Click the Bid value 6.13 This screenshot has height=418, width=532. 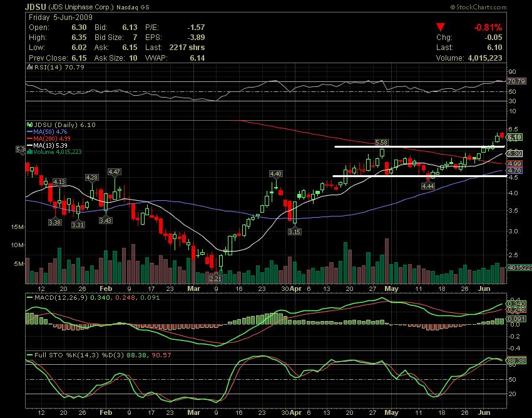pos(130,28)
